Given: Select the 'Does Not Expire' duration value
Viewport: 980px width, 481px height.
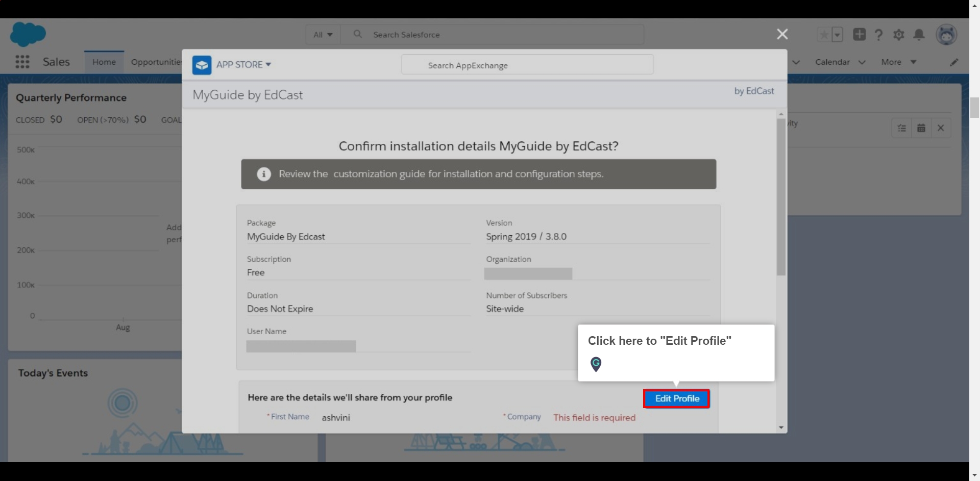Looking at the screenshot, I should click(x=280, y=309).
